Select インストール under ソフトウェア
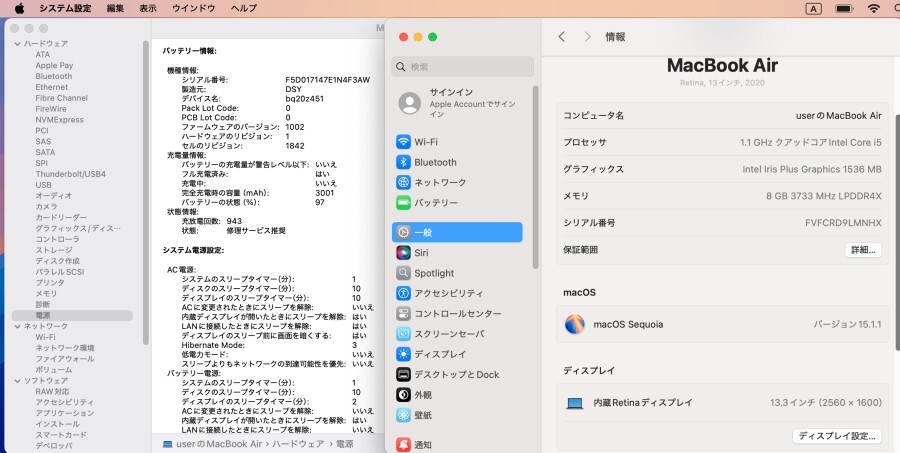This screenshot has width=900, height=453. click(x=57, y=424)
